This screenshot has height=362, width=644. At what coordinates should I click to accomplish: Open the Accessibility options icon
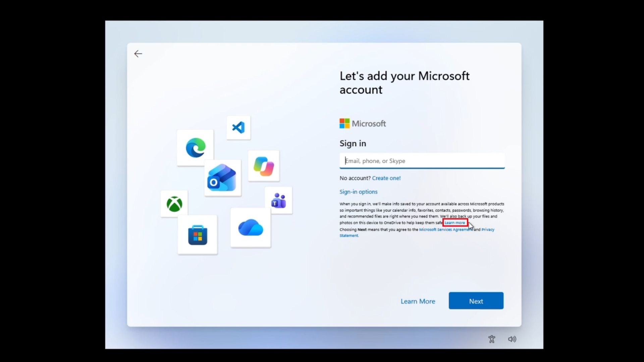point(492,339)
